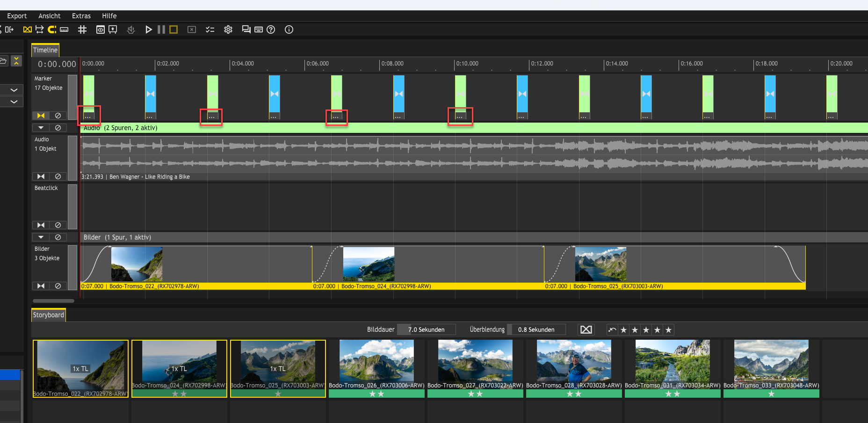
Task: Click the ruler icon in the toolbar
Action: point(64,29)
